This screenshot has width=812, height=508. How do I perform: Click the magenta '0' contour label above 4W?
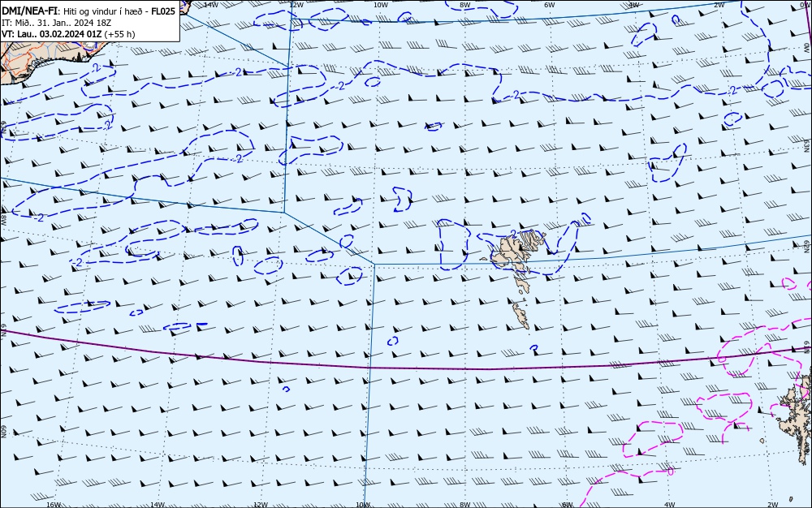point(672,471)
